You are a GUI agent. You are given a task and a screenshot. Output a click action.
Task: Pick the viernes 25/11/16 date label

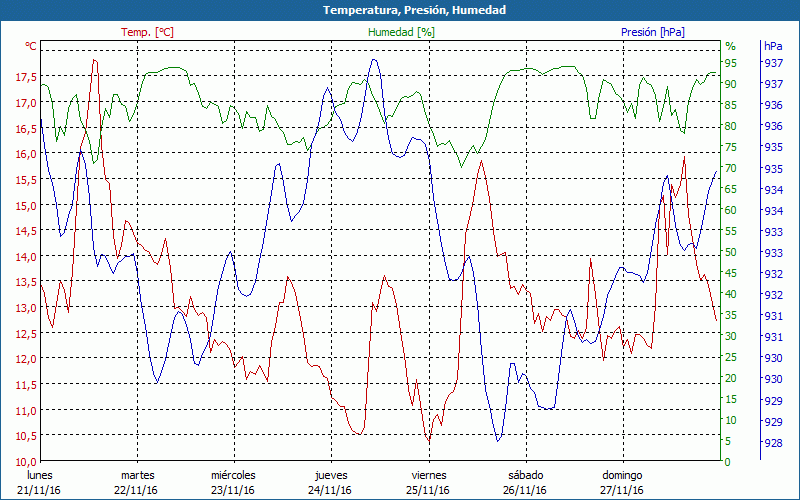429,482
